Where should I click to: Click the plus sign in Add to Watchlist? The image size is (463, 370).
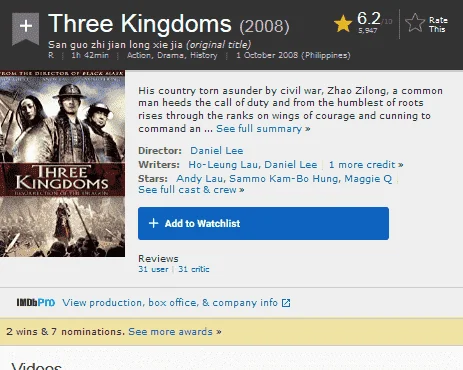[x=153, y=223]
